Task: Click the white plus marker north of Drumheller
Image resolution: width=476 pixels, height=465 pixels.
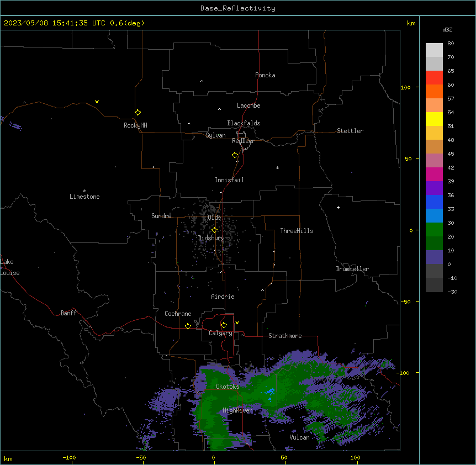Action: pos(338,207)
